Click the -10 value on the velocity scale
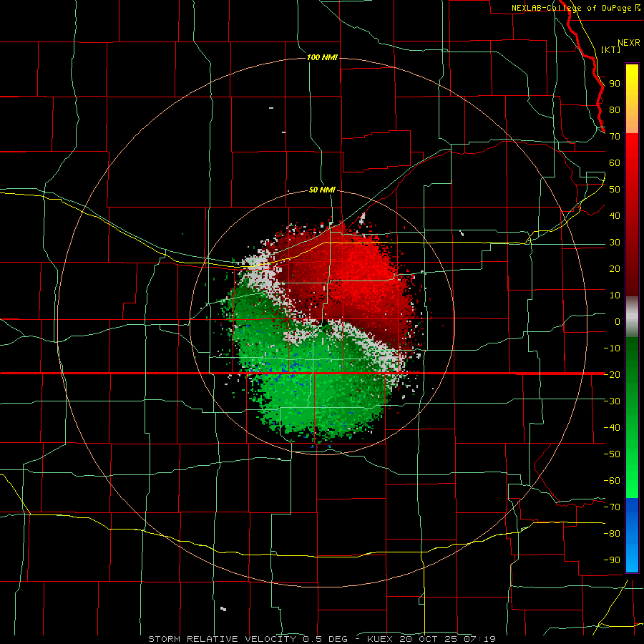 point(612,348)
